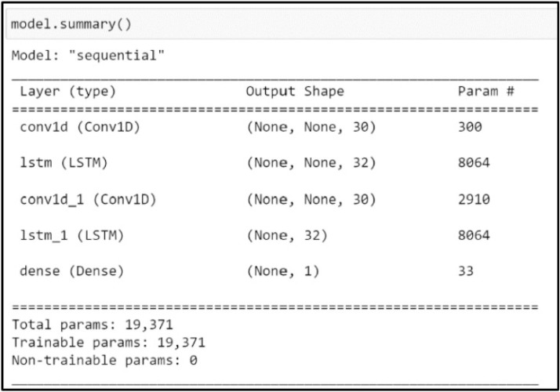560x392 pixels.
Task: Click the Layer (type) column header
Action: pyautogui.click(x=68, y=92)
